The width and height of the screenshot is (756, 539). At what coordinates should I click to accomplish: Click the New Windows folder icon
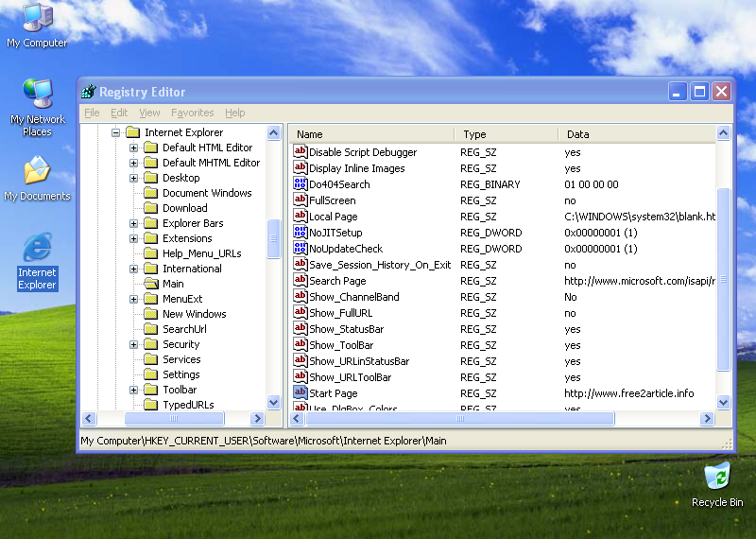click(151, 314)
